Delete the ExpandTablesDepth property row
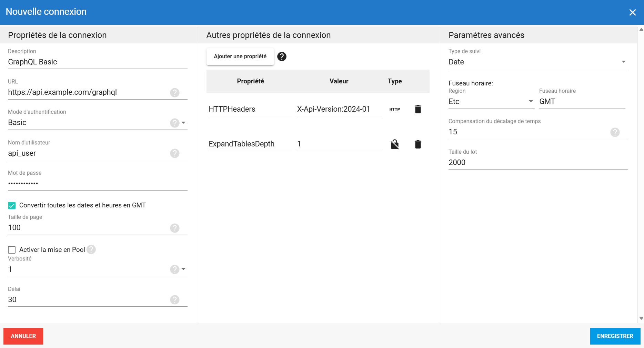 (x=418, y=144)
